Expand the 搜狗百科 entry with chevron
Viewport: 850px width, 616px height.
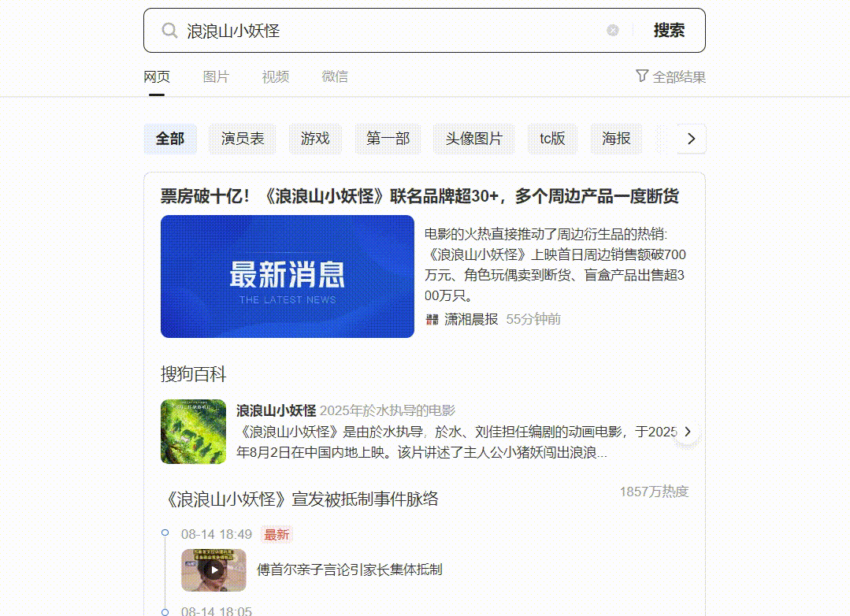point(688,432)
